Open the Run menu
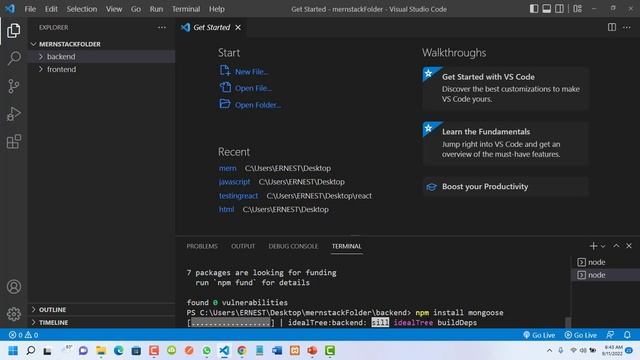Image resolution: width=640 pixels, height=360 pixels. [x=156, y=9]
